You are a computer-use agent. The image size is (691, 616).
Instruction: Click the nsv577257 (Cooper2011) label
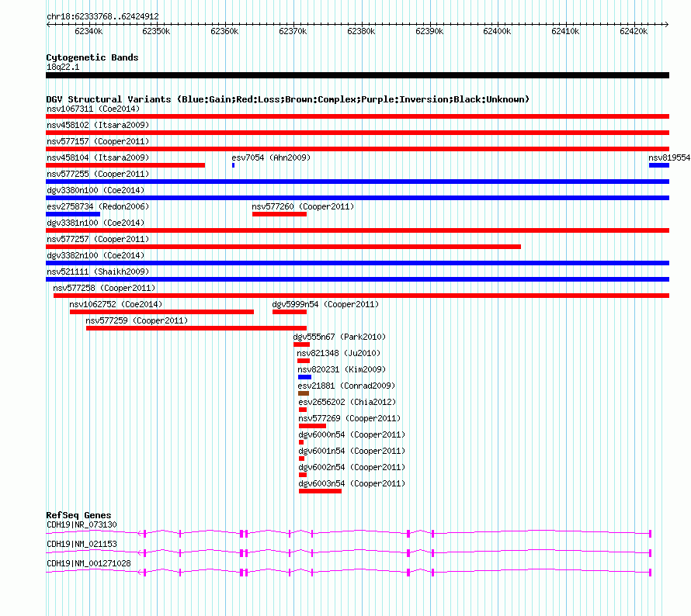point(98,239)
